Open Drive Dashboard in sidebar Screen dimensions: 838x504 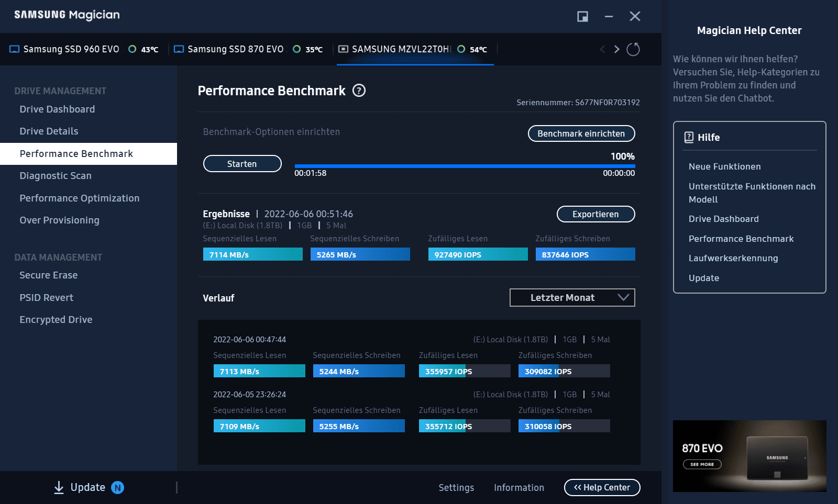coord(57,109)
